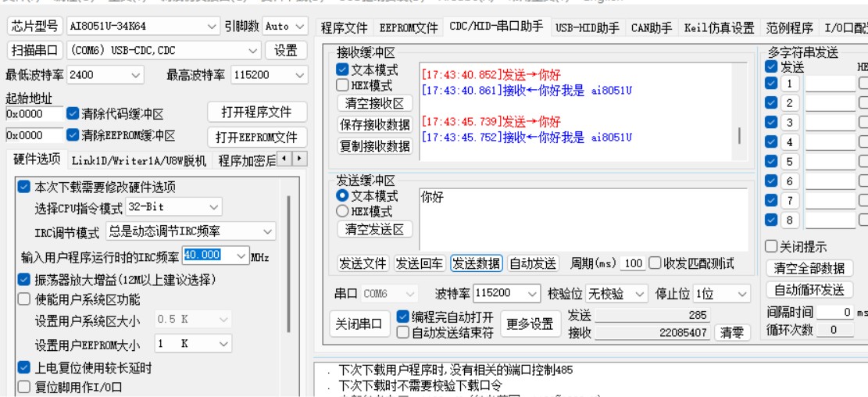This screenshot has width=868, height=397.
Task: Switch to the CAN助手 tab
Action: pyautogui.click(x=652, y=27)
